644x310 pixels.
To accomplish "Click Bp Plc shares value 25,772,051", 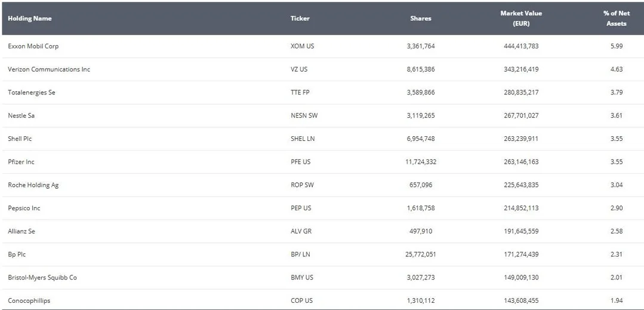I will (x=421, y=254).
